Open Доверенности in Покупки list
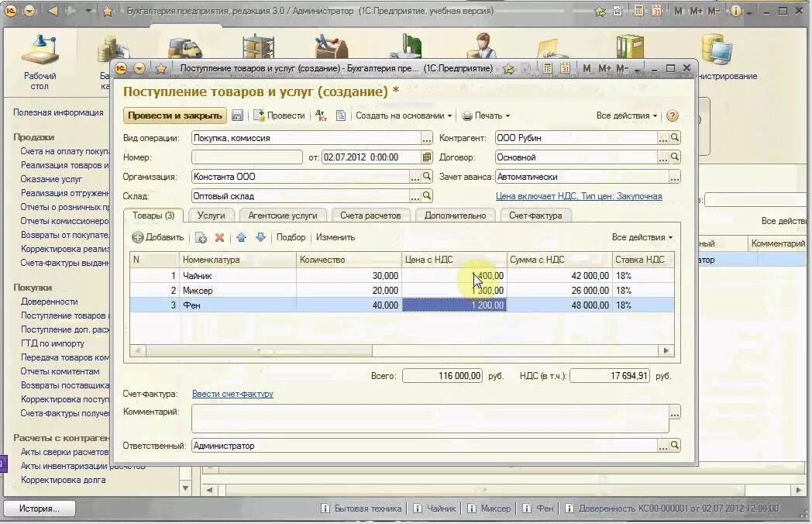This screenshot has width=812, height=524. point(49,302)
